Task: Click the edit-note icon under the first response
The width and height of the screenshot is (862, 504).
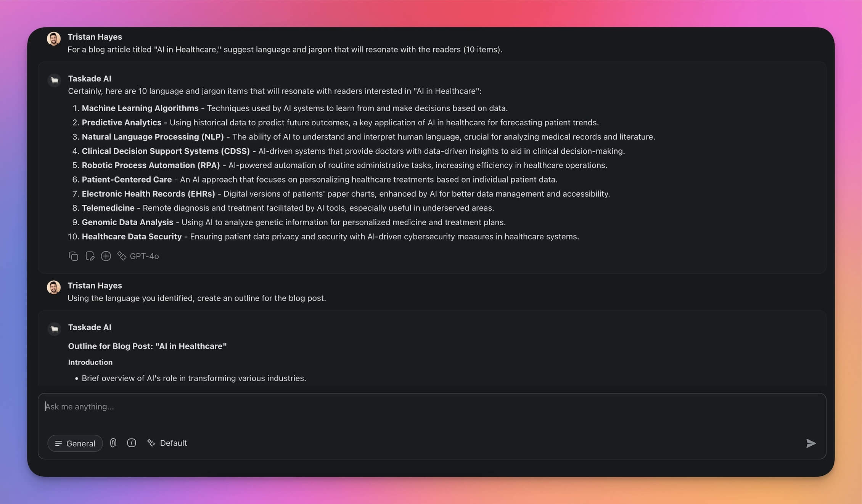Action: pos(90,256)
